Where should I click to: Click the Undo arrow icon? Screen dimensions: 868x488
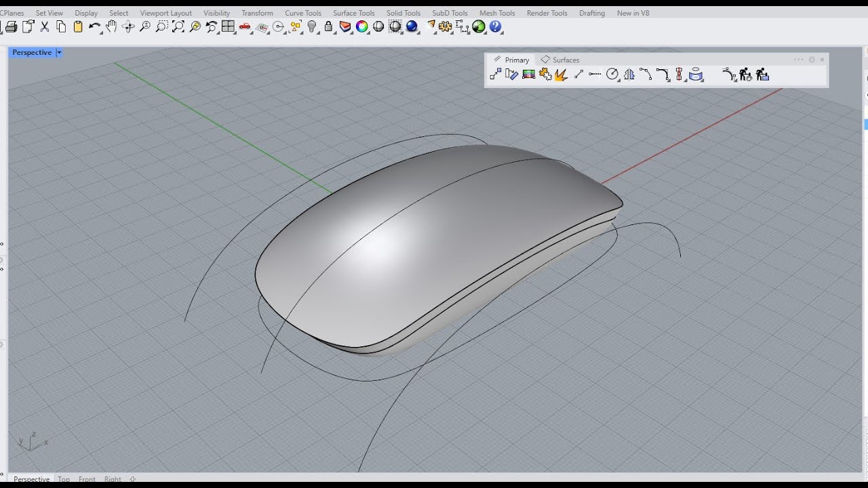click(x=95, y=27)
